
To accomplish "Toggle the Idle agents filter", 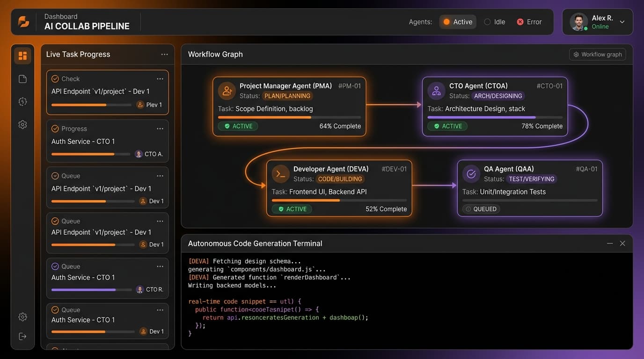I will pos(495,22).
